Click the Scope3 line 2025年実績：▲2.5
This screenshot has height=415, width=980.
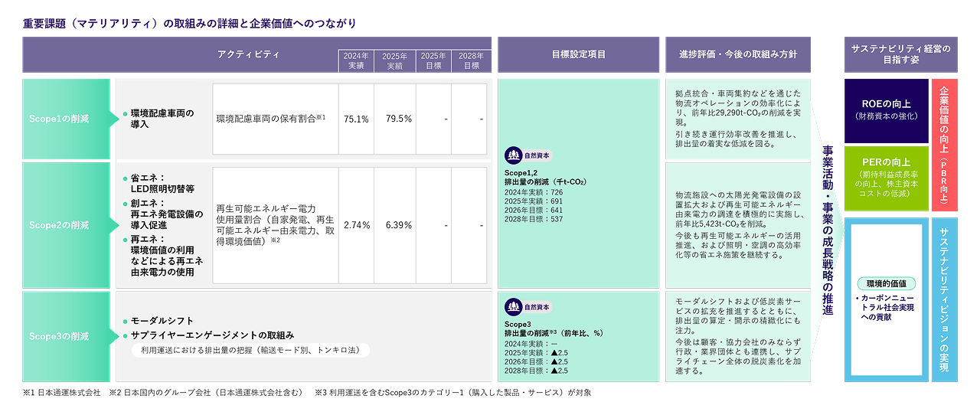pos(537,353)
